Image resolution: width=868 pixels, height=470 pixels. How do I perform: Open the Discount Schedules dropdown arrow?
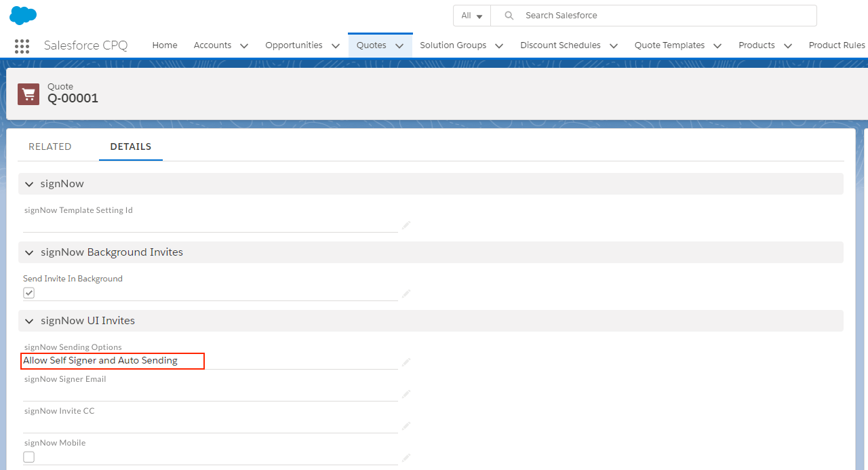pos(614,46)
